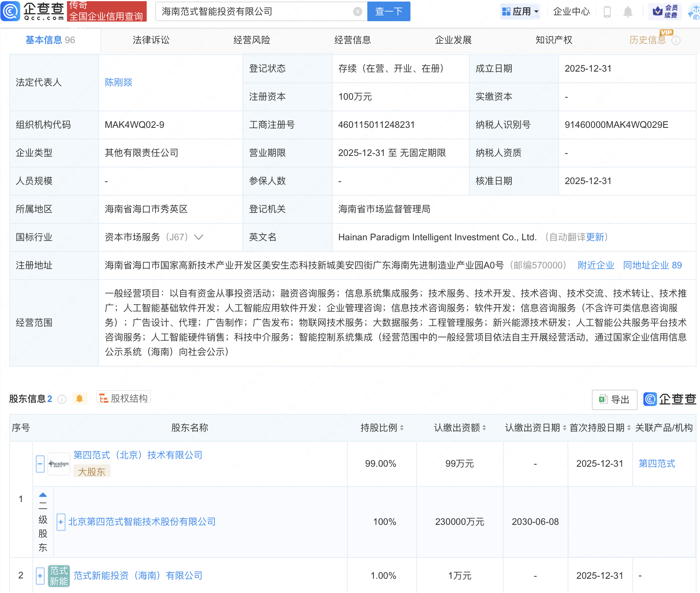Click the 查一下 search button
Image resolution: width=700 pixels, height=593 pixels.
click(388, 12)
